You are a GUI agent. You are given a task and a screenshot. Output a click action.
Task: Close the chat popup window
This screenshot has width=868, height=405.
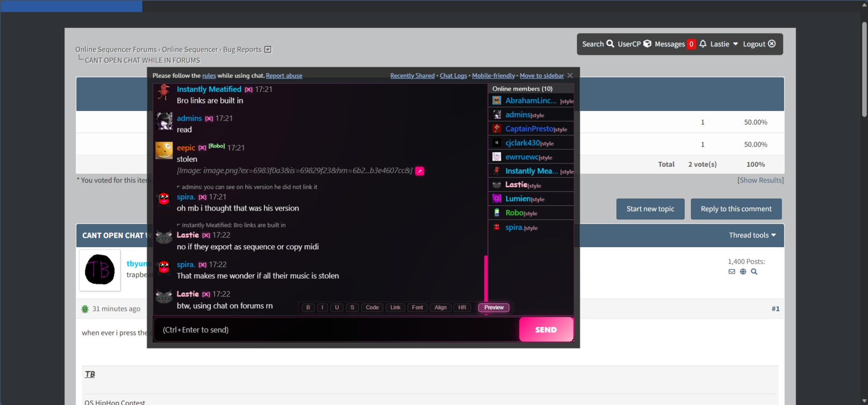[570, 75]
